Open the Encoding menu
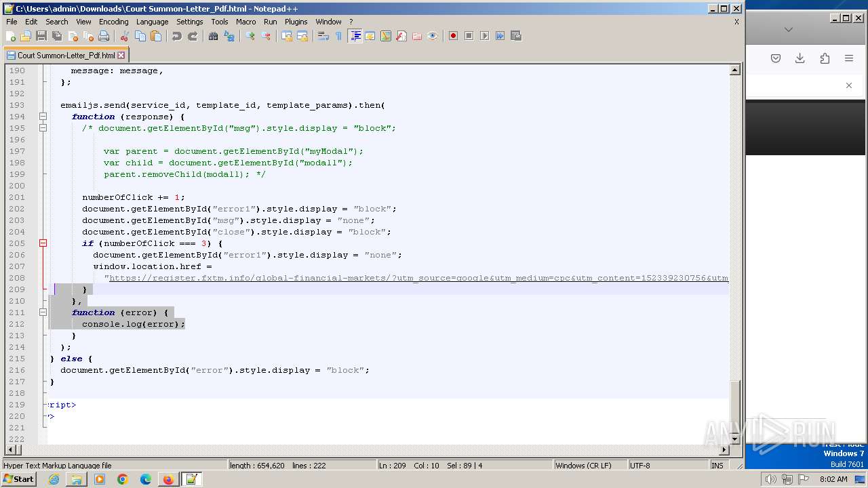Image resolution: width=868 pixels, height=488 pixels. (113, 22)
